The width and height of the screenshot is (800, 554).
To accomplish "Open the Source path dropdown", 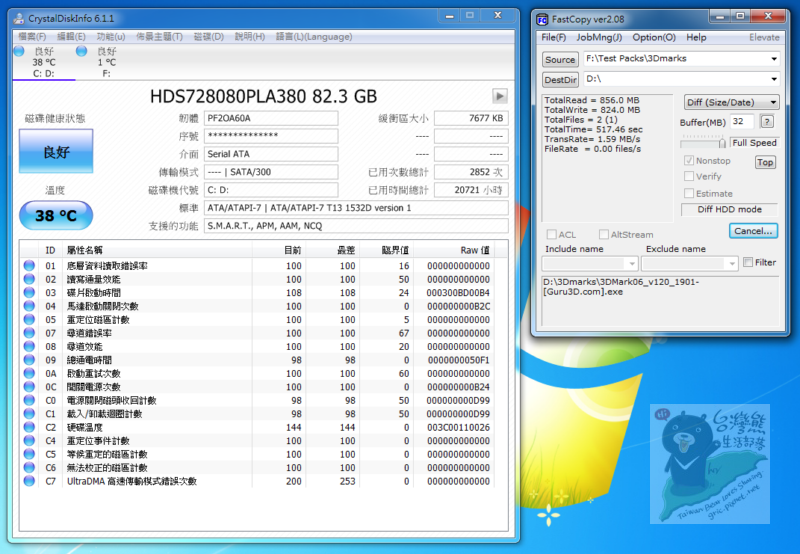I will click(x=774, y=59).
